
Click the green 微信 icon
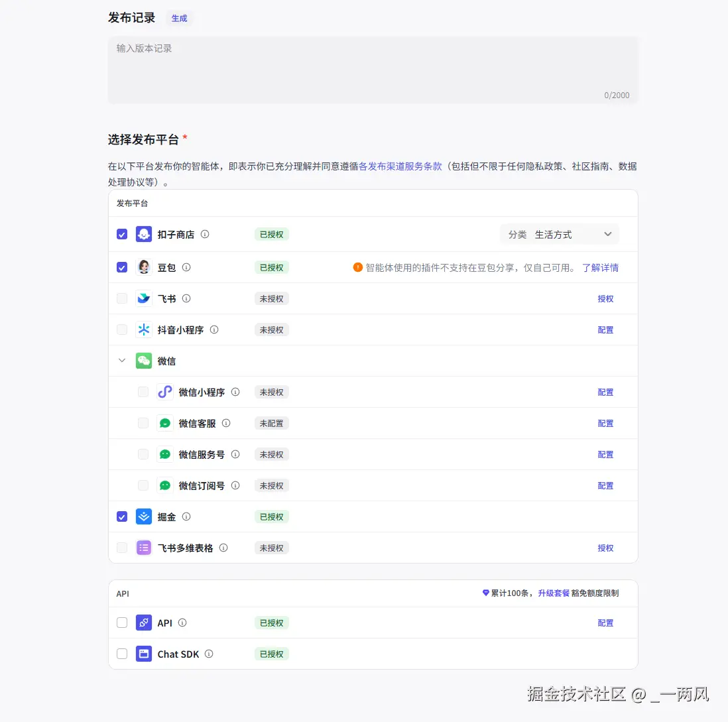(143, 361)
